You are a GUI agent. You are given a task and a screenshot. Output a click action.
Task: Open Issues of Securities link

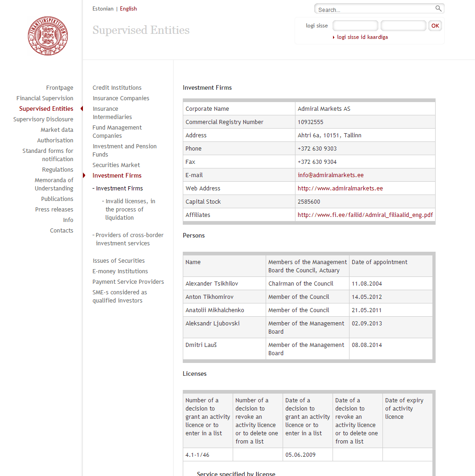(x=119, y=261)
